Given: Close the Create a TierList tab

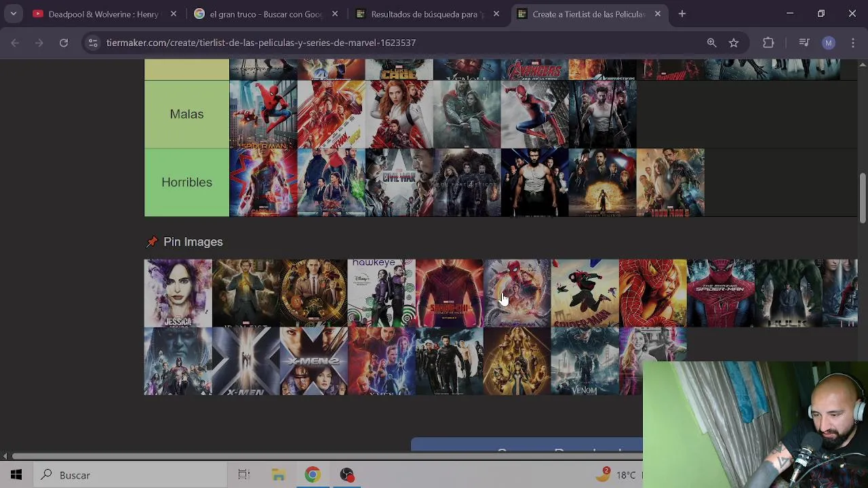Looking at the screenshot, I should click(657, 14).
